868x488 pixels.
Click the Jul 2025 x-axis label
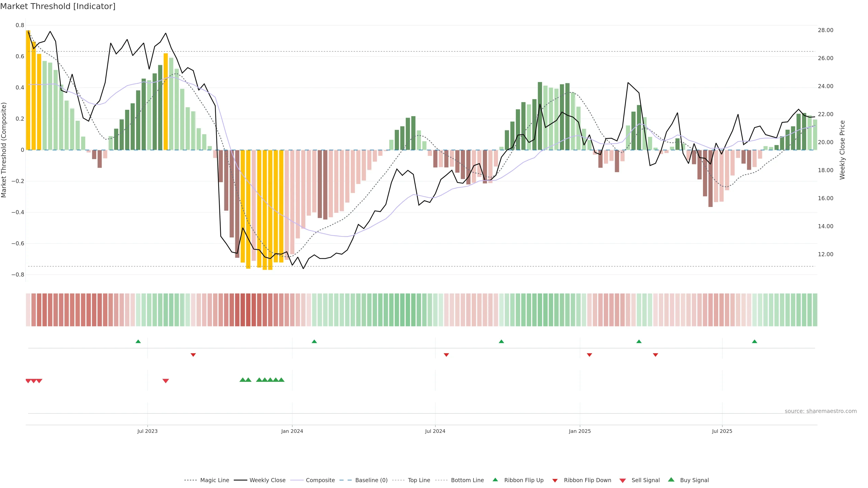722,431
